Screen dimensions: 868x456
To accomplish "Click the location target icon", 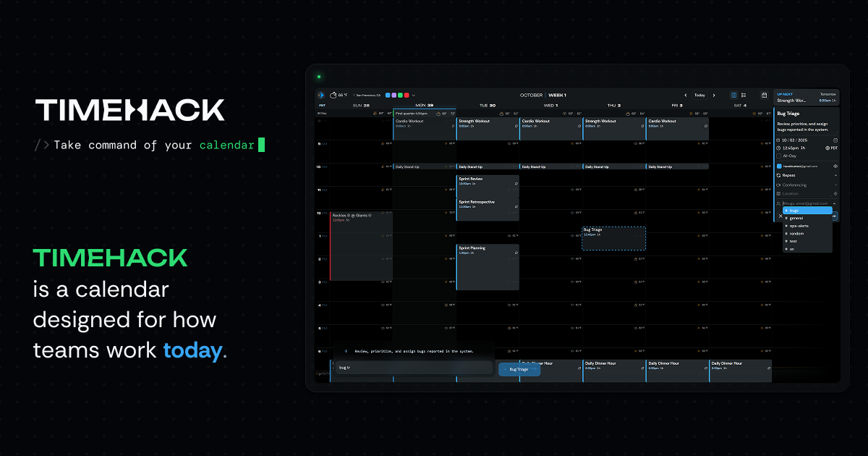I will click(x=835, y=193).
